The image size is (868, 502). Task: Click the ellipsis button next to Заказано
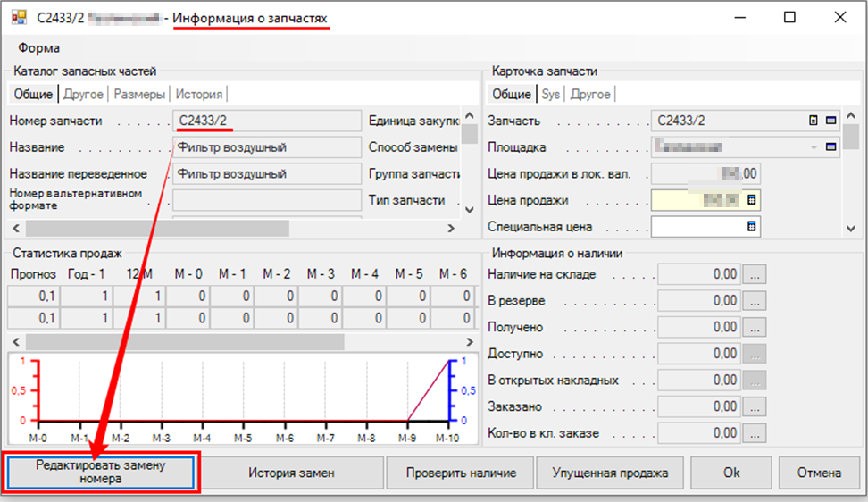click(755, 407)
